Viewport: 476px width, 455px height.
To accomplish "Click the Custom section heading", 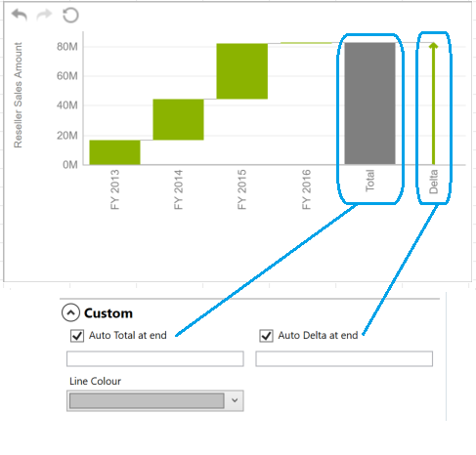I will (108, 313).
